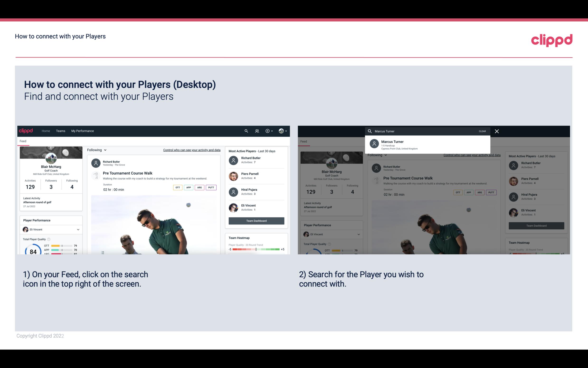Drag the Team Heatmap round trend slider
The image size is (588, 368).
(x=256, y=250)
